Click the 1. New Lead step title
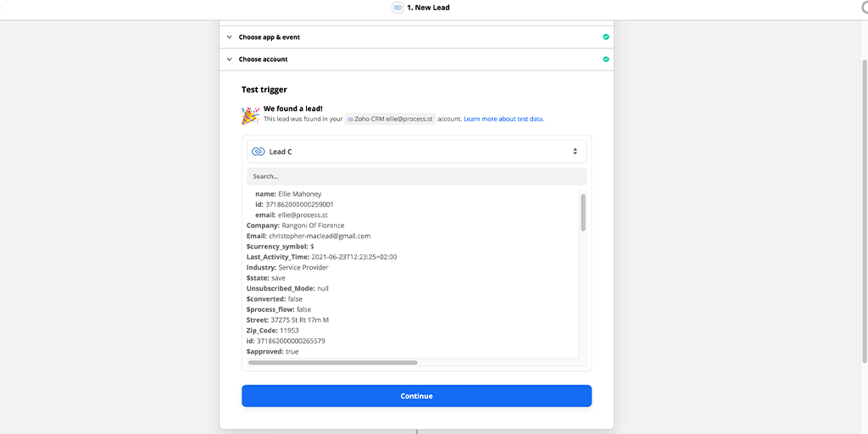 [x=428, y=8]
